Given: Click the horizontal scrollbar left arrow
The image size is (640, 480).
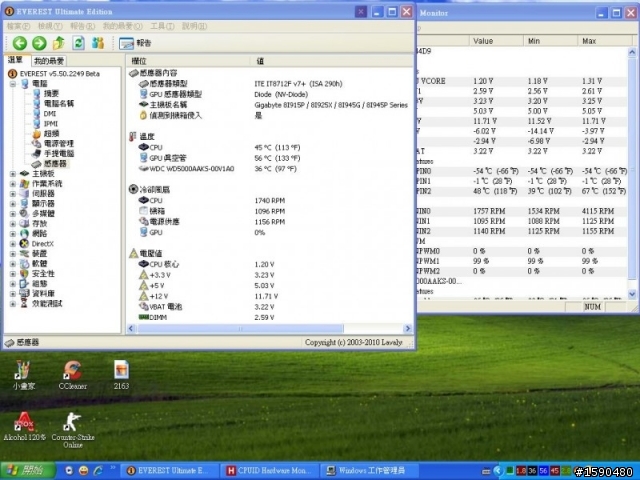Looking at the screenshot, I should pos(131,329).
